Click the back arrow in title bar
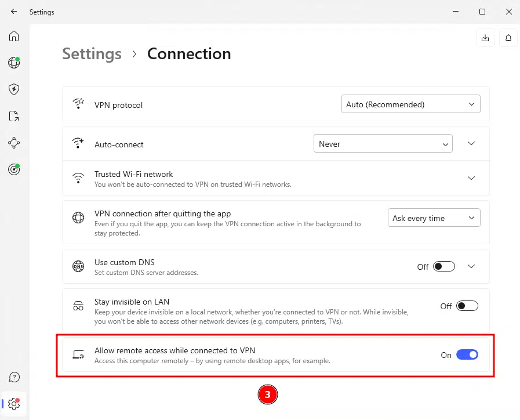520x420 pixels. 14,12
